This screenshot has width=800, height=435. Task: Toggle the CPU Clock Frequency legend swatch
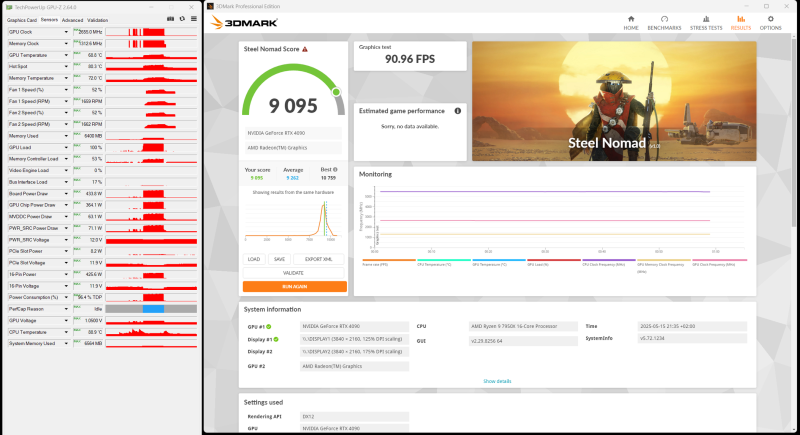(x=609, y=260)
